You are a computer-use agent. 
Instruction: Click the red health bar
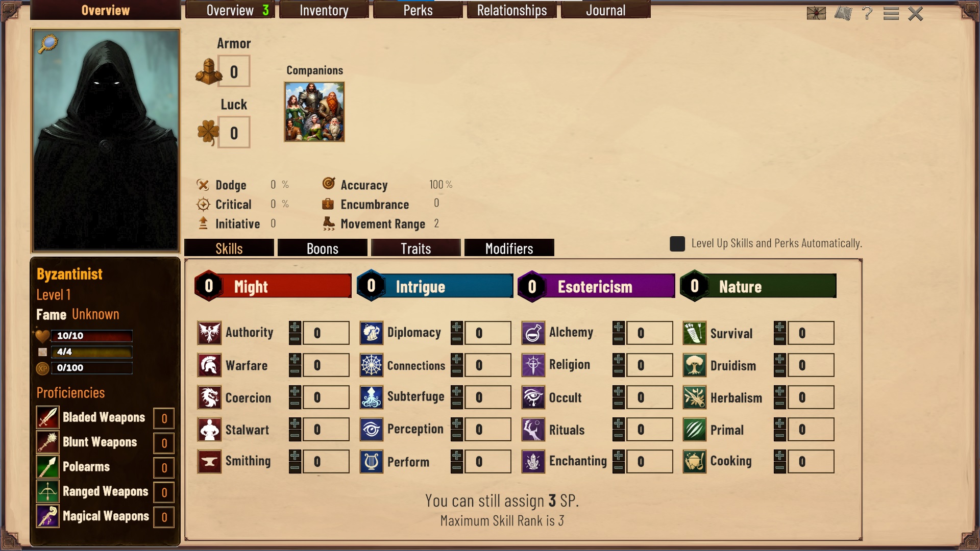coord(92,336)
